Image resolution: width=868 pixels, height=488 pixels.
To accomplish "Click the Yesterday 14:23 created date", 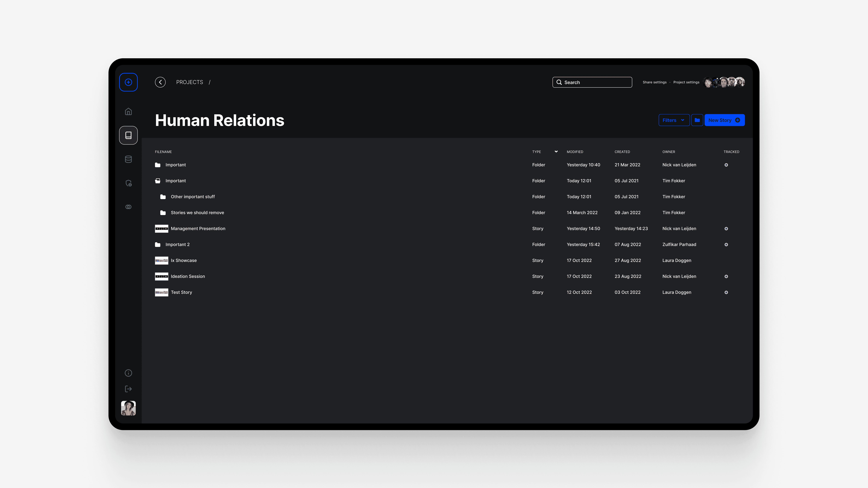I will [x=631, y=229].
